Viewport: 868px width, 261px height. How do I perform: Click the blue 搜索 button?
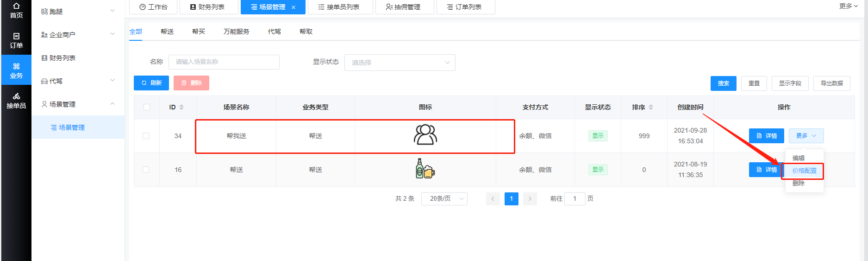tap(724, 83)
